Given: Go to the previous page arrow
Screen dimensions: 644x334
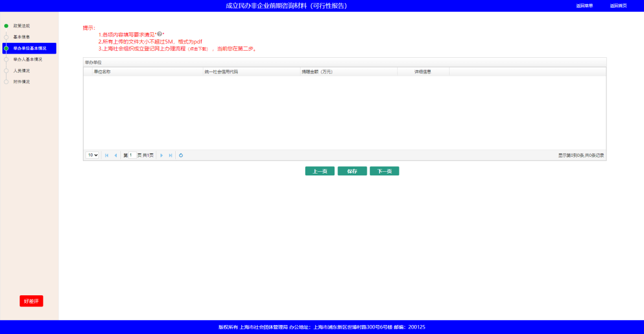Looking at the screenshot, I should point(116,155).
